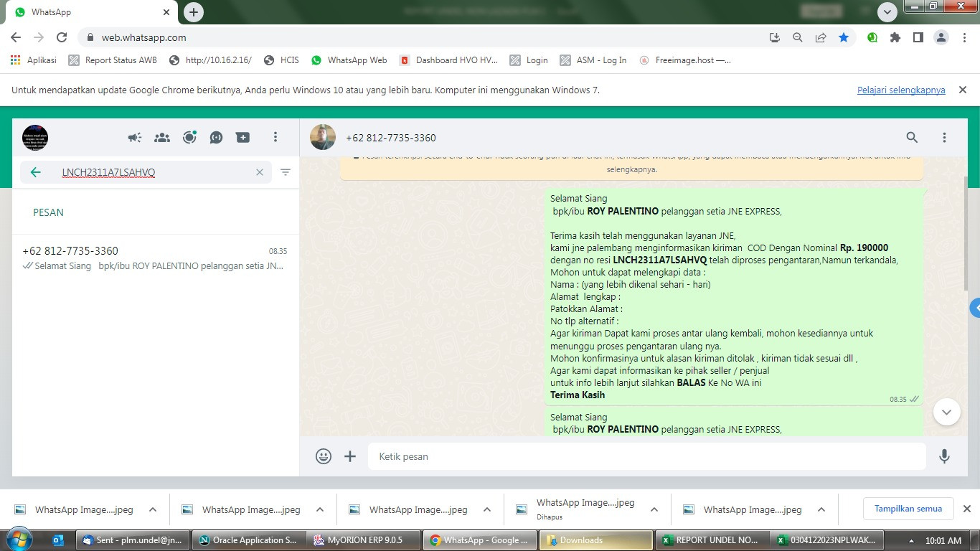Share this page from the address bar
Screen dimensions: 980x551
coord(821,37)
